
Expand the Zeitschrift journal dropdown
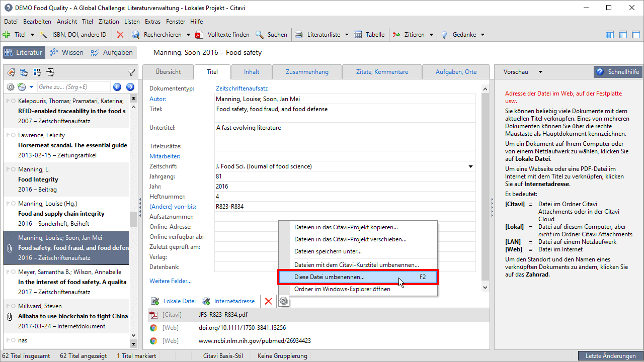(x=471, y=166)
